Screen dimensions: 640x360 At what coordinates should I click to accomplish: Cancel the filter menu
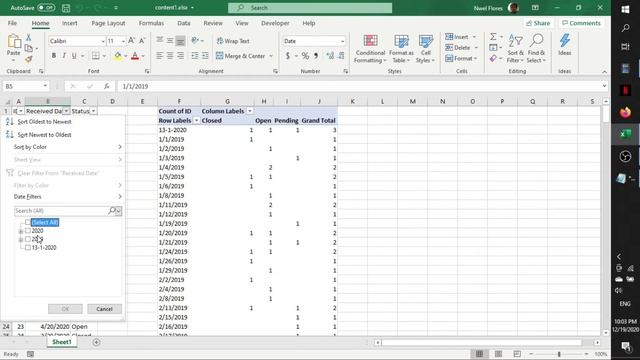[104, 309]
